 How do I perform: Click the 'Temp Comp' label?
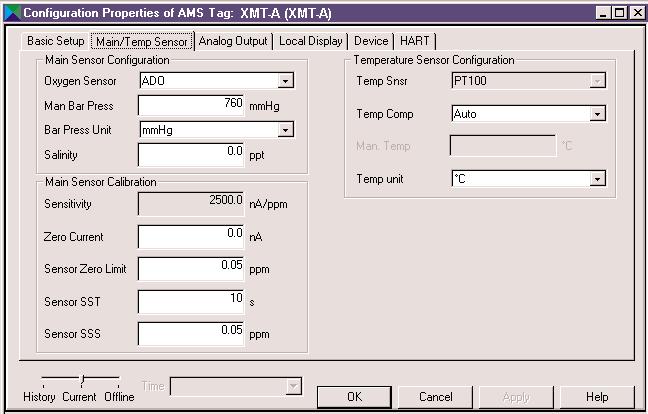(x=385, y=114)
